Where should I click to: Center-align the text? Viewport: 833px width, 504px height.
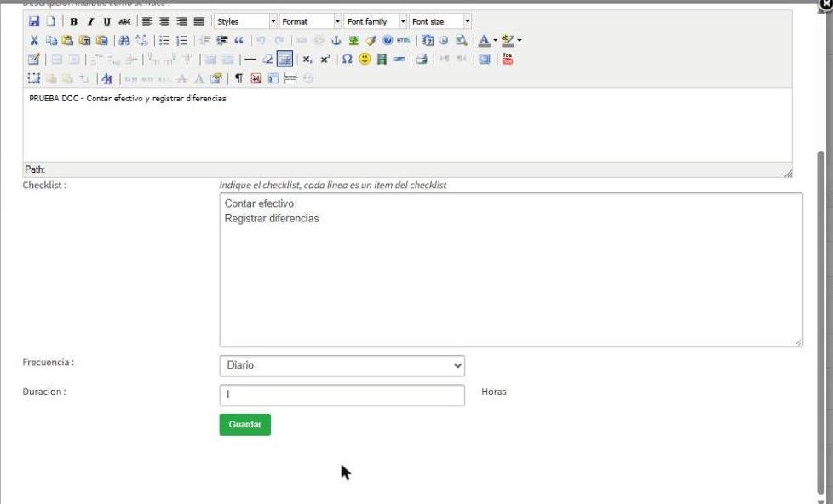tap(164, 22)
